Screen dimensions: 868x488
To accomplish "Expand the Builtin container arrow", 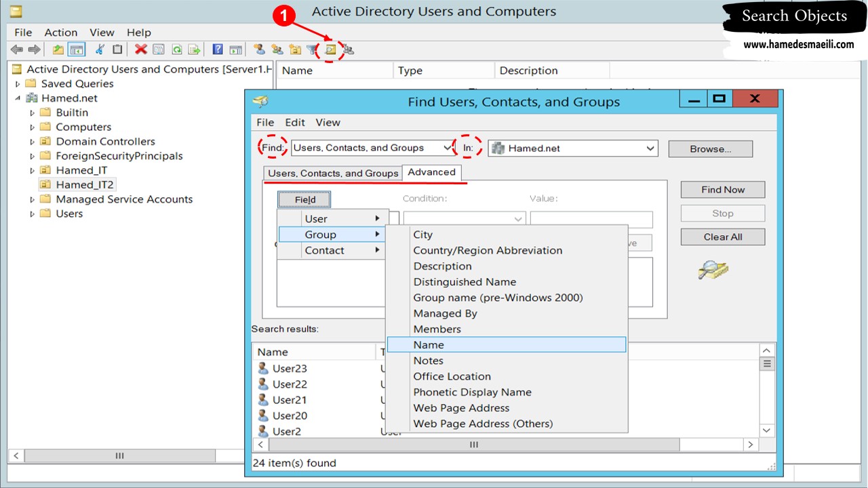I will click(33, 113).
